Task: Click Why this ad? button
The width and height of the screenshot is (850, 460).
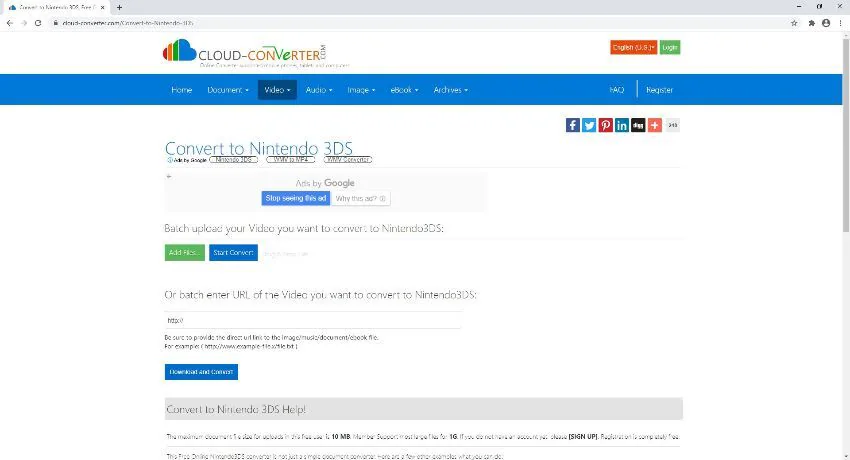Action: pyautogui.click(x=360, y=198)
